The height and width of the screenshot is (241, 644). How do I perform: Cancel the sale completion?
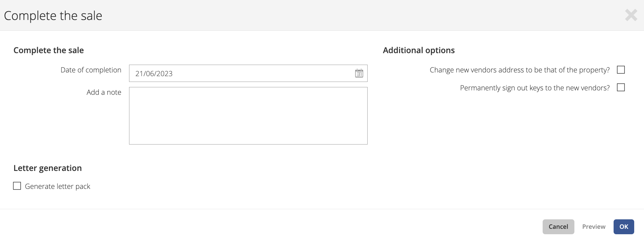pyautogui.click(x=558, y=227)
